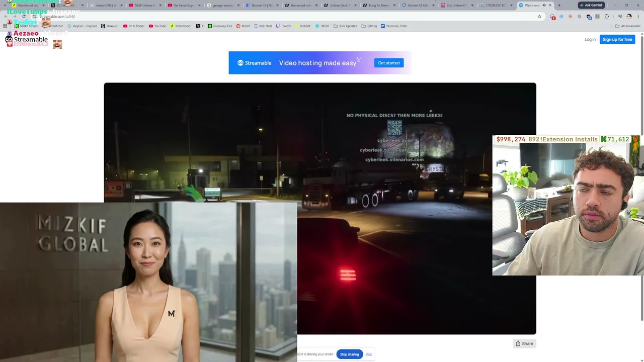Click the blue sound-wave extension icon

561,17
